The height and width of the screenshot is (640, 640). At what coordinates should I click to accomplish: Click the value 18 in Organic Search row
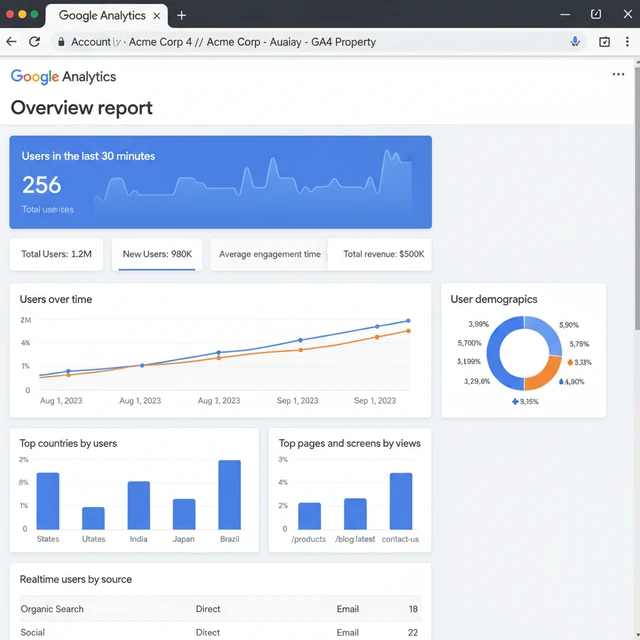coord(413,609)
